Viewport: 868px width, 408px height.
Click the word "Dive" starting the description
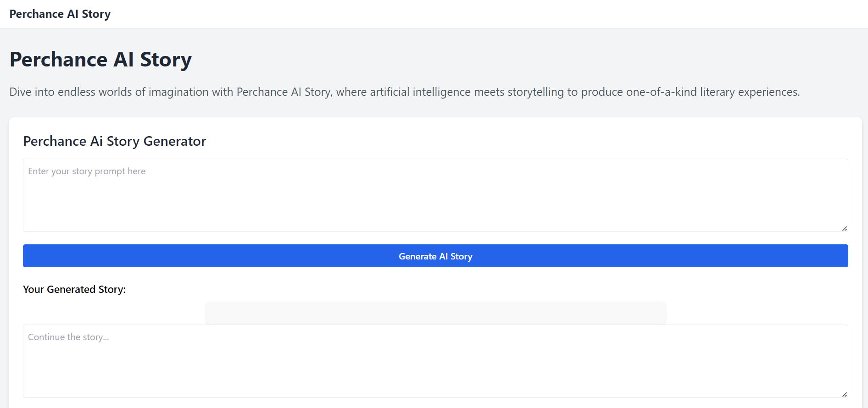pyautogui.click(x=21, y=92)
